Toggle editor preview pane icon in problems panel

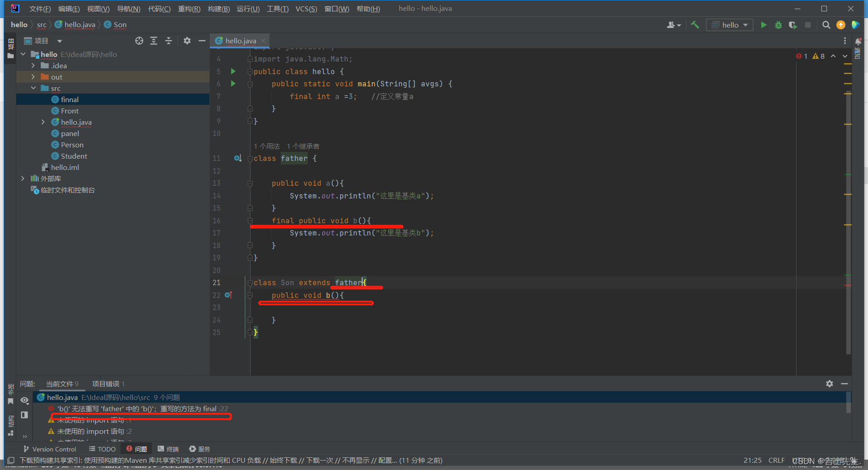point(24,415)
